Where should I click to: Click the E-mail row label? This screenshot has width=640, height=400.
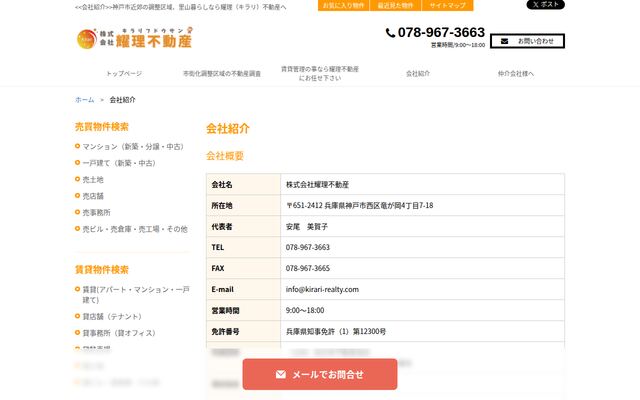tap(222, 289)
